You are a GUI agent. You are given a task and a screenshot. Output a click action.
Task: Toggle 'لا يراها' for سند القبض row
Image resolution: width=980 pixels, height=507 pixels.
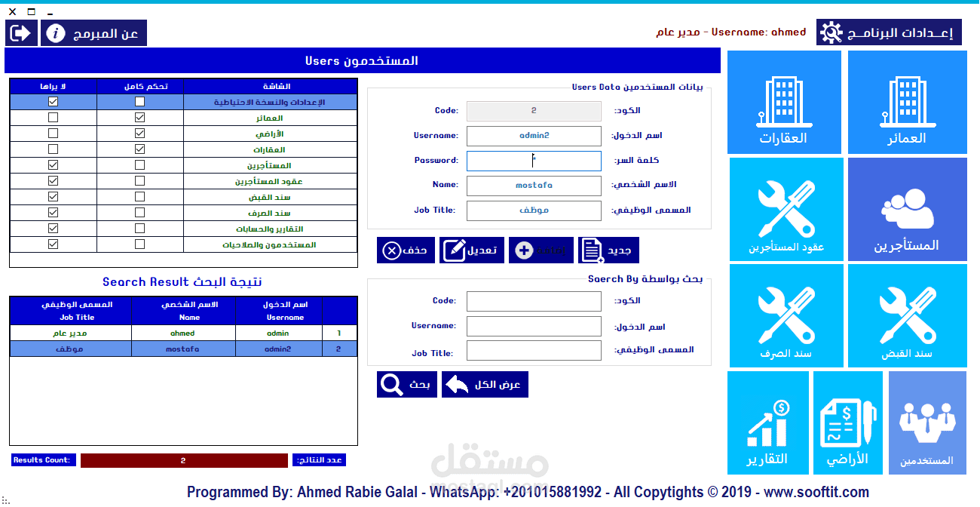(x=53, y=197)
